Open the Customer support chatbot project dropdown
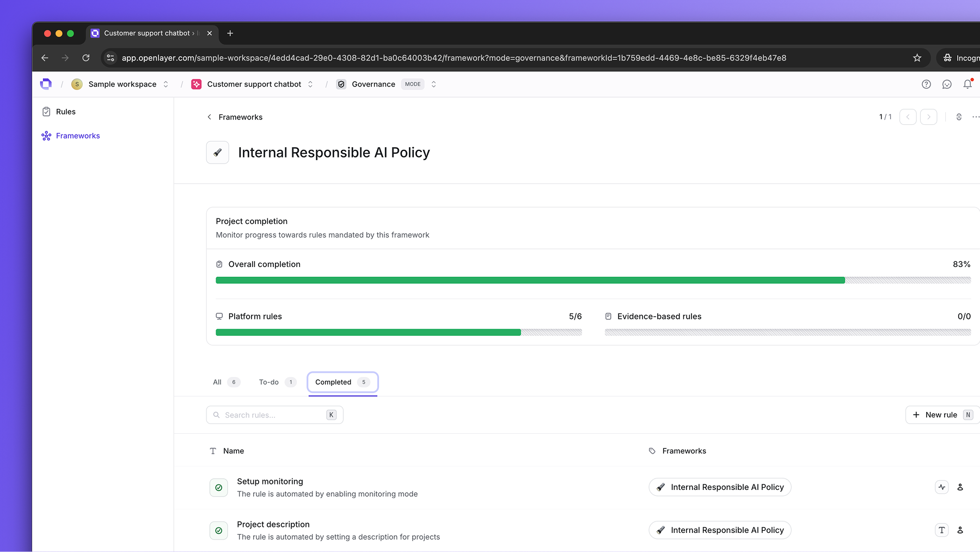Screen dimensions: 980x552 tap(310, 84)
